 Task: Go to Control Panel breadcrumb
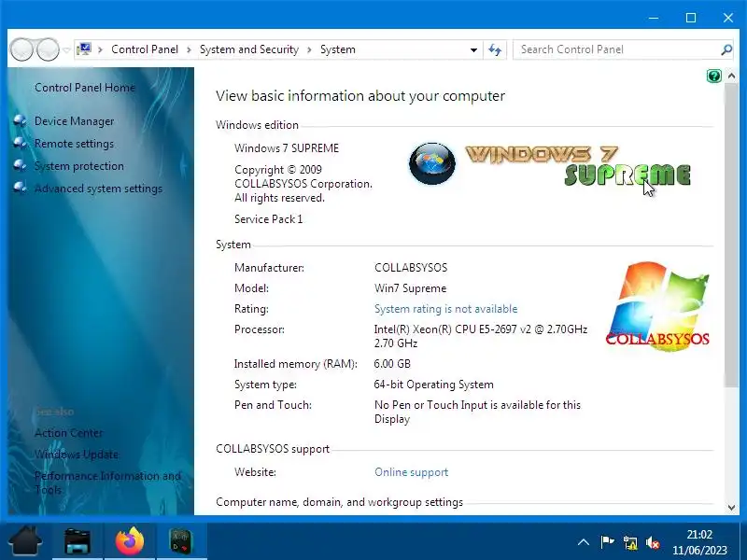coord(145,49)
